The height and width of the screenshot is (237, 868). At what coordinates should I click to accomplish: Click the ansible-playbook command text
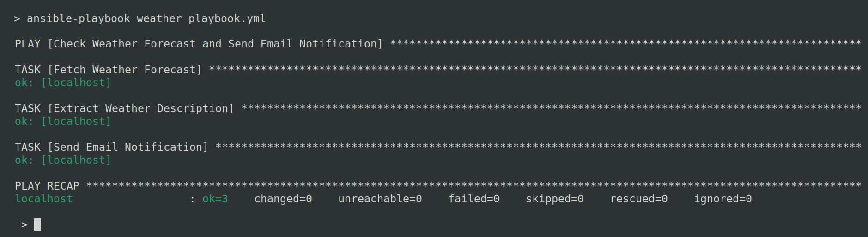coord(78,18)
